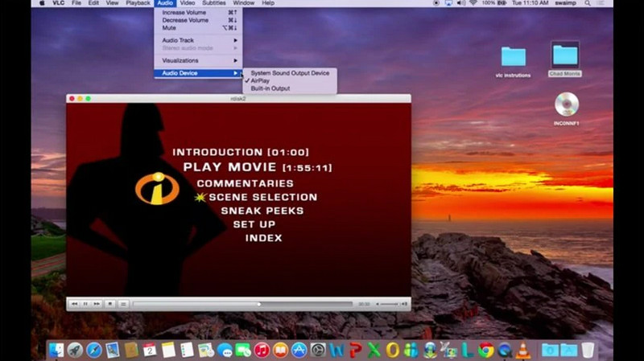Select Built-in Output audio device
The width and height of the screenshot is (644, 361).
pyautogui.click(x=290, y=88)
